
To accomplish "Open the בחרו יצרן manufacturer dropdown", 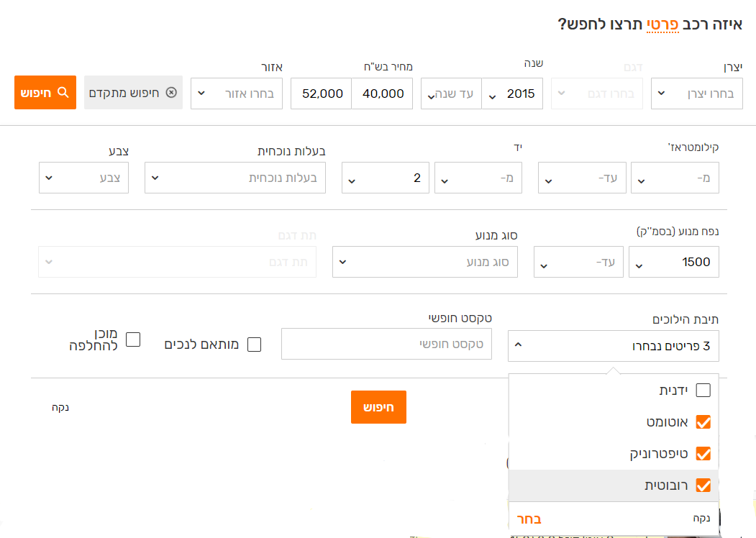I will pos(697,94).
